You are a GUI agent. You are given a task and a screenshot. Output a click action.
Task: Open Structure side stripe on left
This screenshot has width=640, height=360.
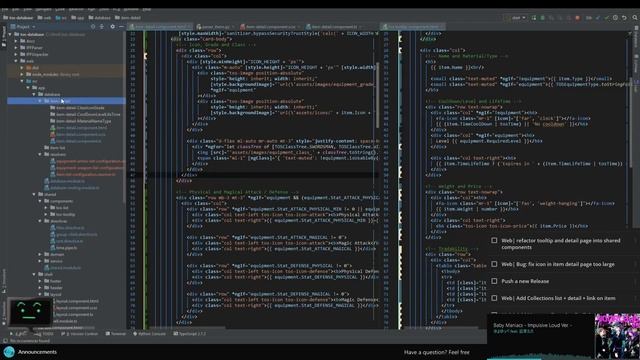tap(4, 282)
